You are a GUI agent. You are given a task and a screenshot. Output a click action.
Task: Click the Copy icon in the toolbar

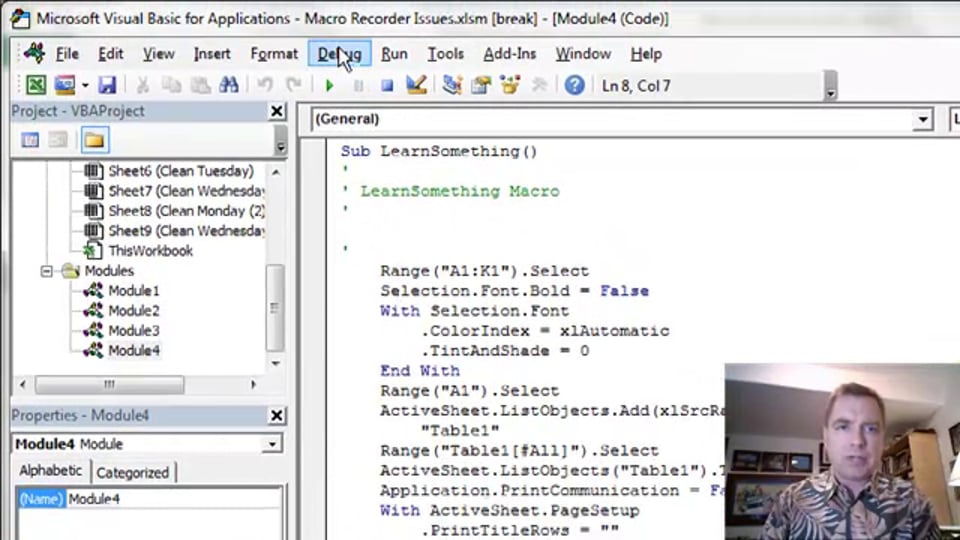171,85
